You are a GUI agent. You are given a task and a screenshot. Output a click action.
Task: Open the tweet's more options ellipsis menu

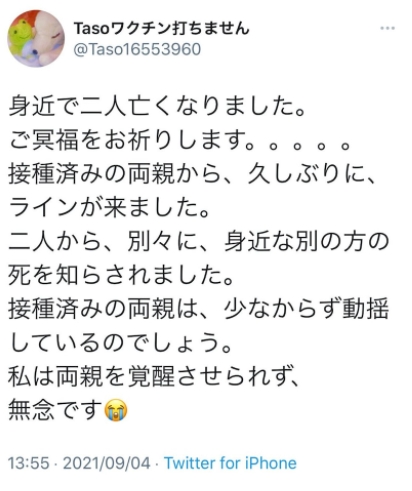point(387,28)
